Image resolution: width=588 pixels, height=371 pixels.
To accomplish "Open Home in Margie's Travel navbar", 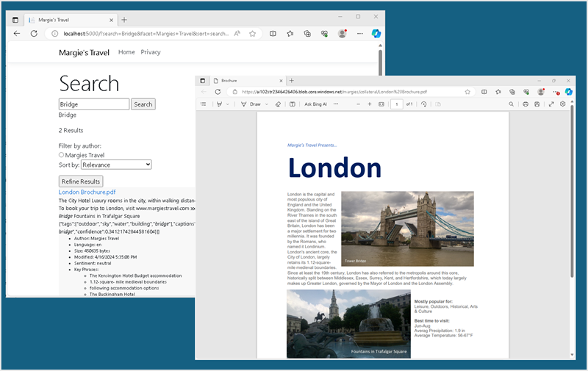I will pos(126,52).
